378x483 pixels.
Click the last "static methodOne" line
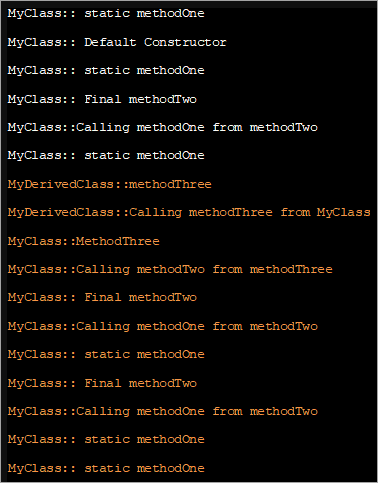point(106,468)
